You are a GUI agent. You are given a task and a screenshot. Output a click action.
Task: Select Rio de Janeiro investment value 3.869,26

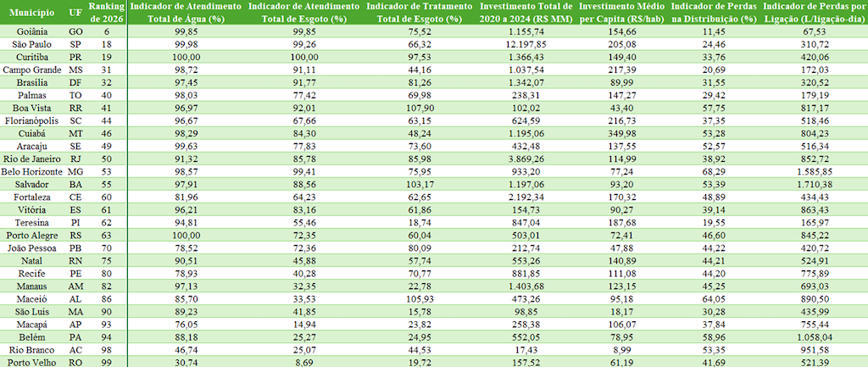pyautogui.click(x=526, y=158)
